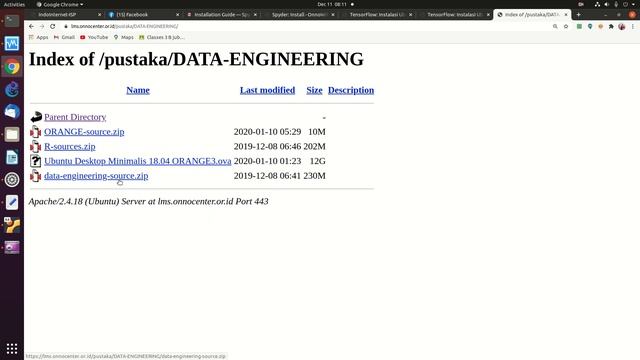This screenshot has height=360, width=640.
Task: Download R-sources.zip
Action: point(70,147)
